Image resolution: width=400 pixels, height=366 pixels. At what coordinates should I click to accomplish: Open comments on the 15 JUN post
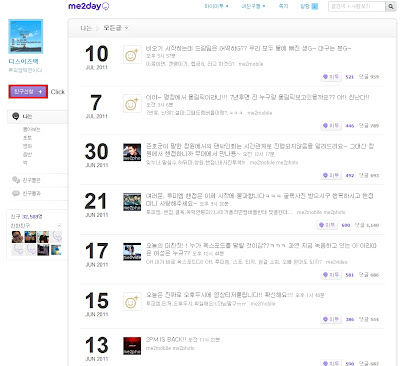pos(369,319)
